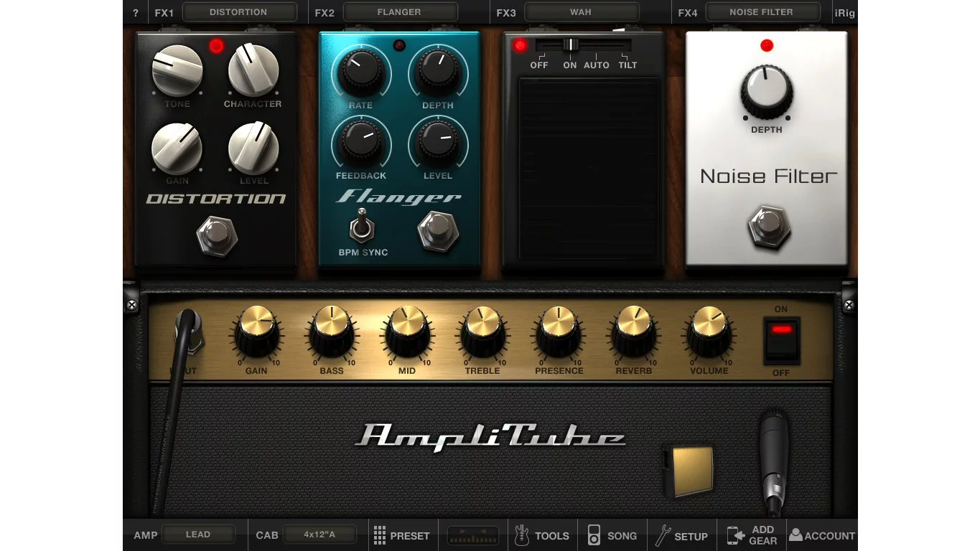980x551 pixels.
Task: Open the FX1 DISTORTION selector
Action: point(240,11)
